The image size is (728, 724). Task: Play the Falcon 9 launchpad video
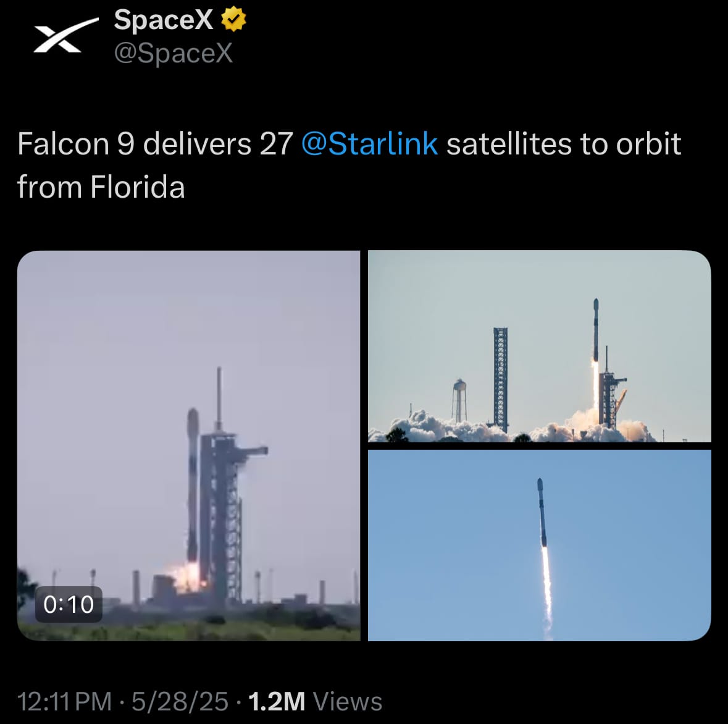[x=188, y=445]
